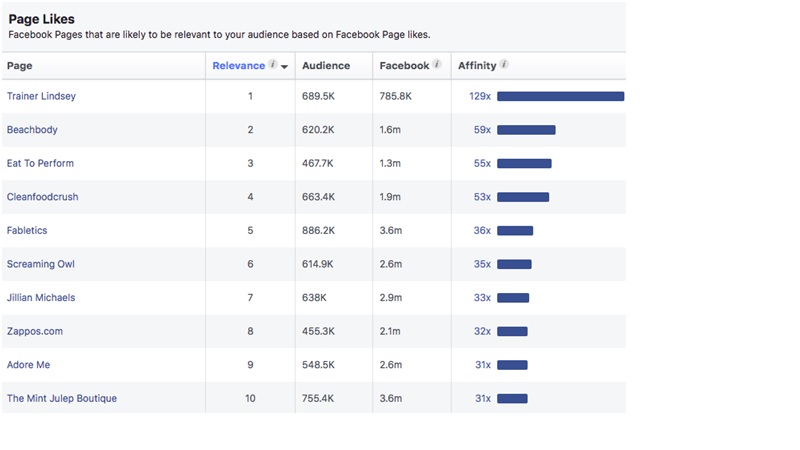Click the Affinity info icon

coord(504,64)
